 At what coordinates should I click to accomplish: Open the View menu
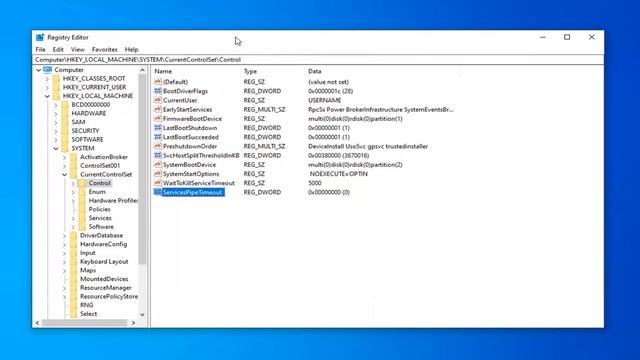click(x=78, y=49)
